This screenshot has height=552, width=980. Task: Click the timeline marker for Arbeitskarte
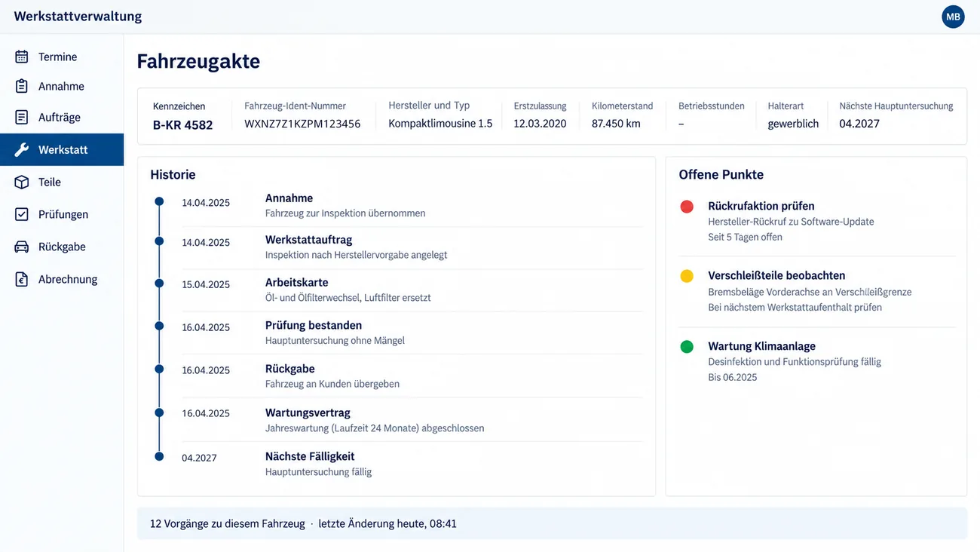point(159,284)
